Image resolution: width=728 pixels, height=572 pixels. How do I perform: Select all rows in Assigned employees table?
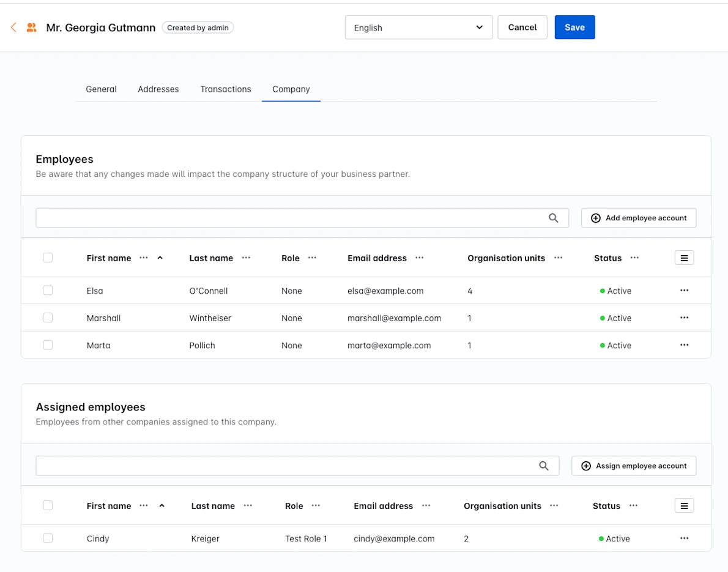point(48,505)
